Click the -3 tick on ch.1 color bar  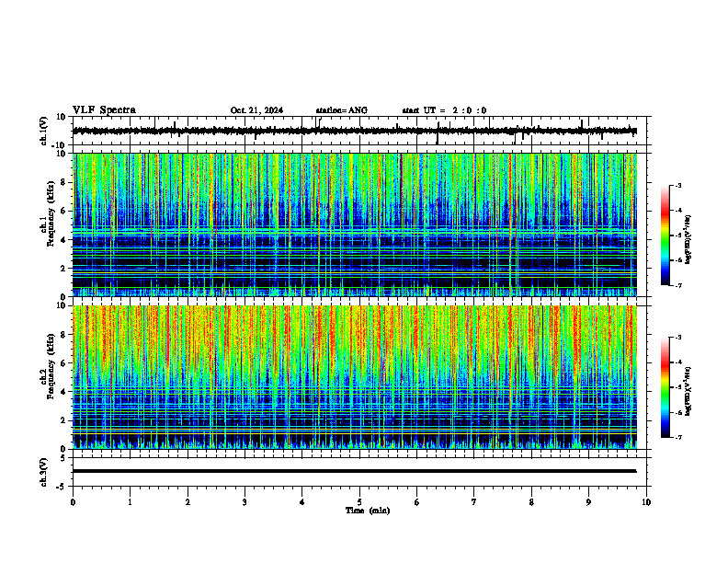tap(678, 185)
